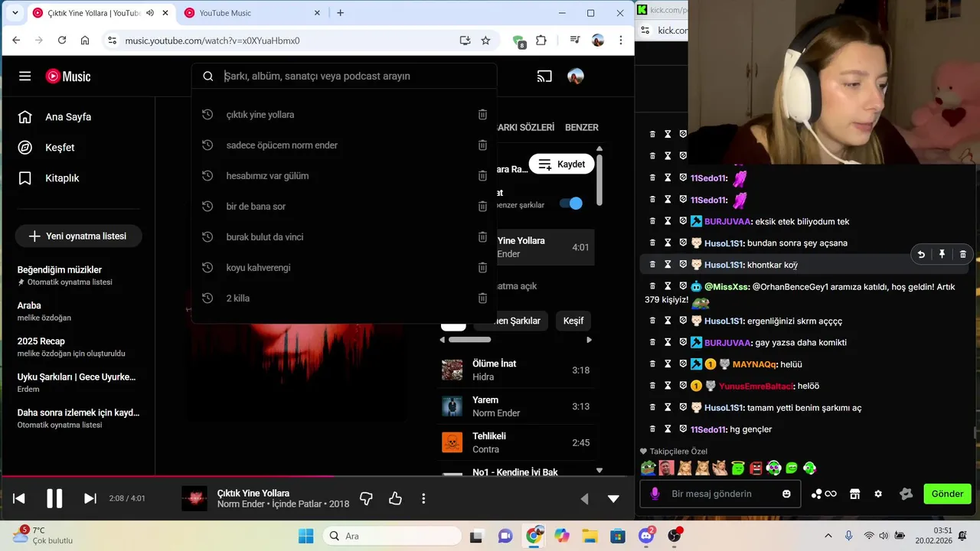The width and height of the screenshot is (980, 551).
Task: Open a new Chrome tab
Action: click(x=341, y=13)
